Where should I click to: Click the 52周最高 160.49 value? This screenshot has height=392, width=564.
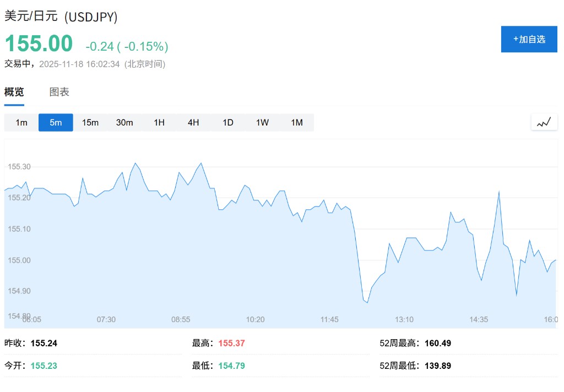click(x=438, y=343)
